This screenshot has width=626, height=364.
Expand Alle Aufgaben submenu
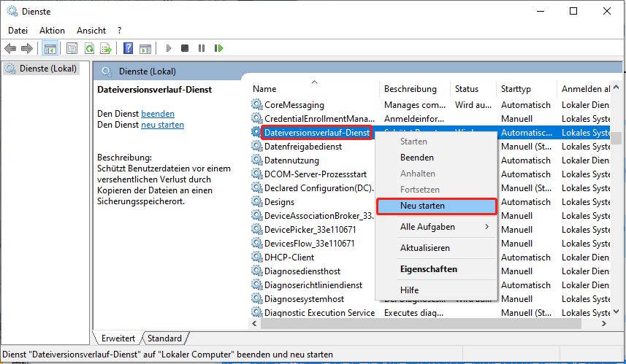tap(436, 227)
